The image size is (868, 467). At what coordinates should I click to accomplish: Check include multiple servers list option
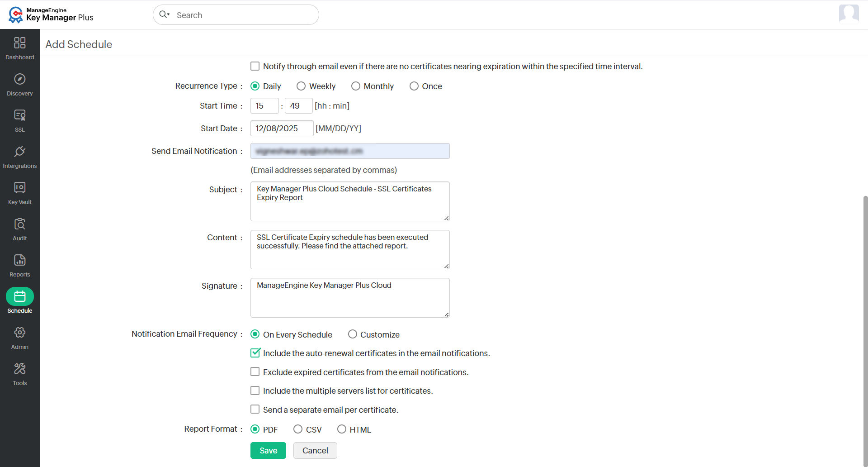pos(255,391)
